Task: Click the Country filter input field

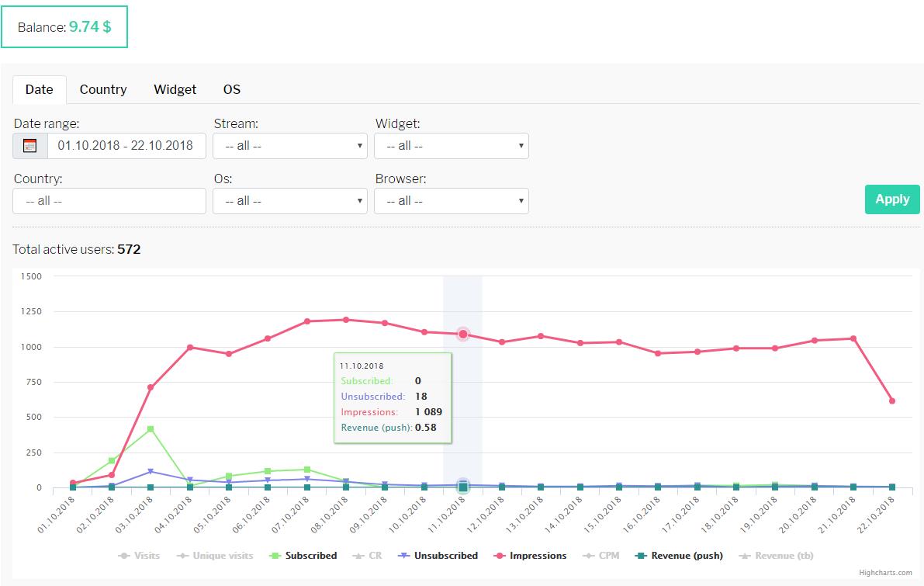Action: click(109, 201)
